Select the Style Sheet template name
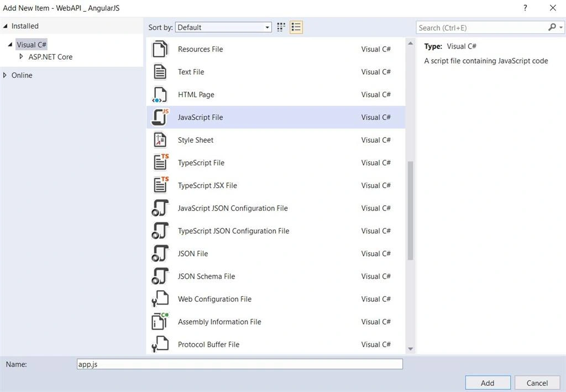The width and height of the screenshot is (566, 392). pos(196,140)
